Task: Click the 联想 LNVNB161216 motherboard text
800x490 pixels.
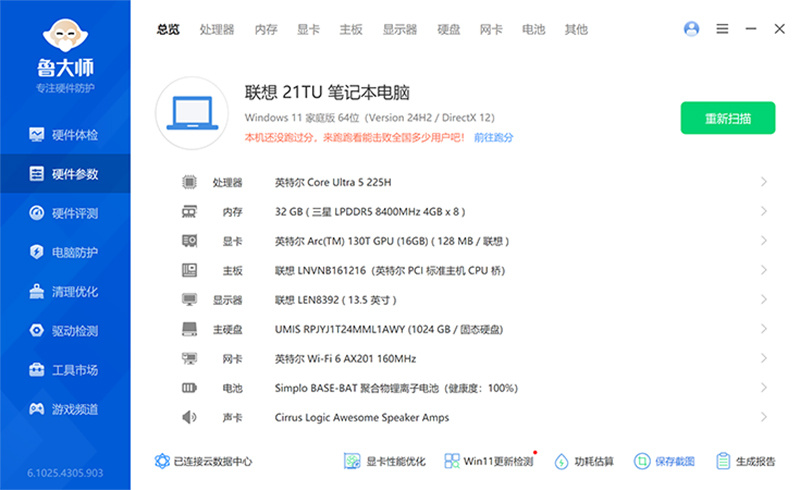Action: (390, 271)
